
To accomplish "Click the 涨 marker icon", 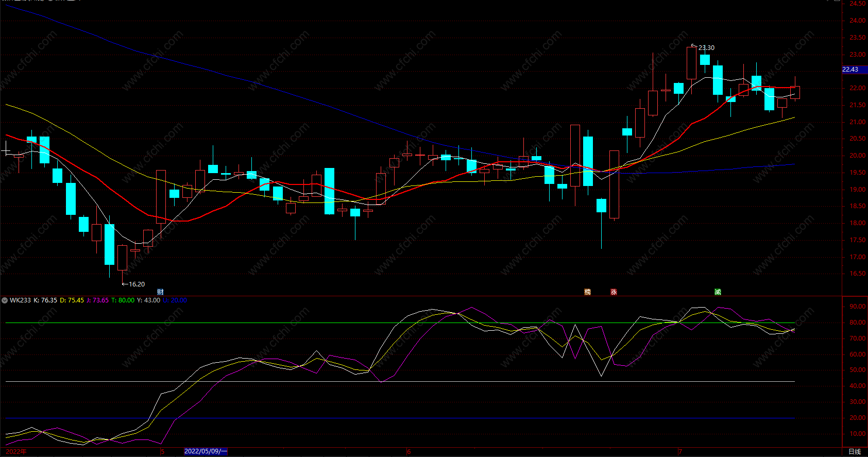I will (x=614, y=292).
